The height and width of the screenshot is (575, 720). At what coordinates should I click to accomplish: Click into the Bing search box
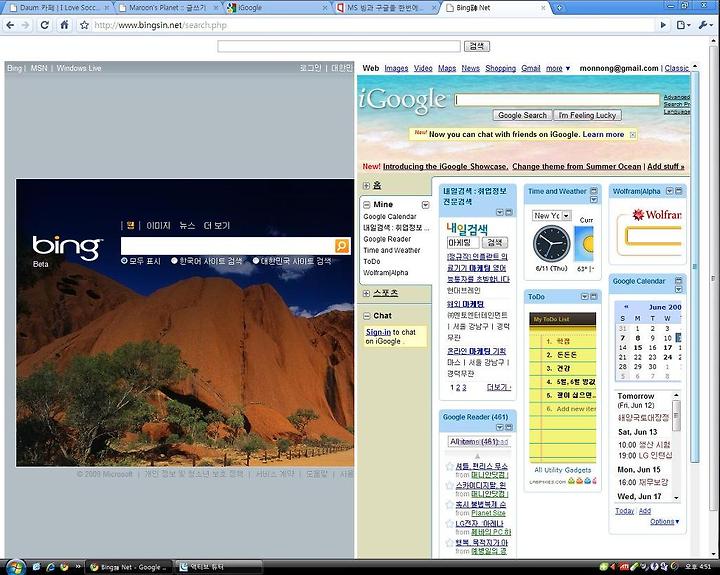pyautogui.click(x=228, y=246)
